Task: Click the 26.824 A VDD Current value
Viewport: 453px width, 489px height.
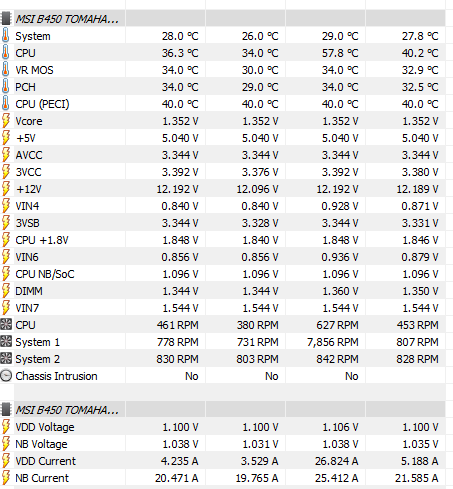Action: coord(337,461)
